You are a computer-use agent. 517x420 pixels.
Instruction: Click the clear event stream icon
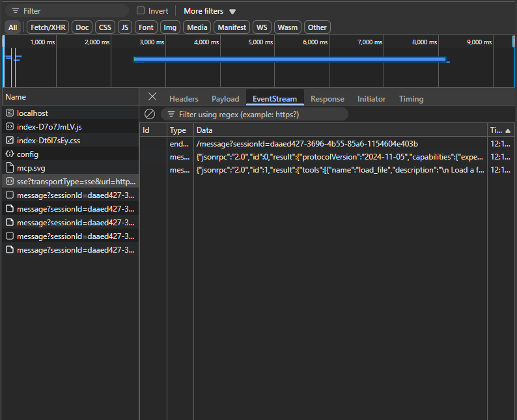[x=150, y=114]
